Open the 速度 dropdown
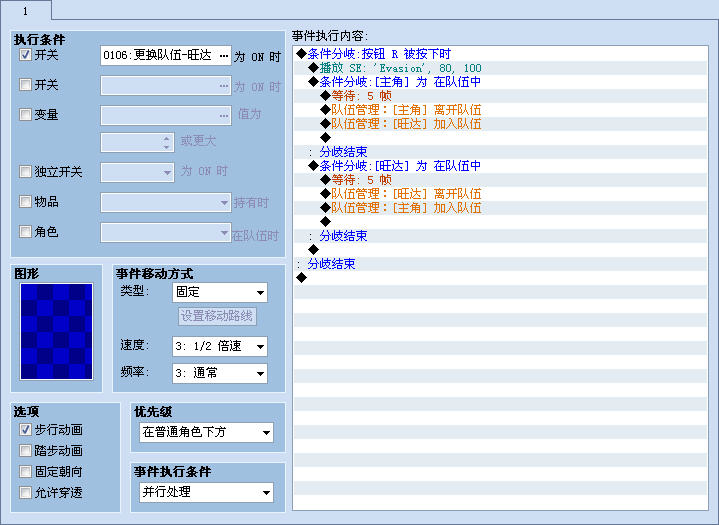 [220, 346]
